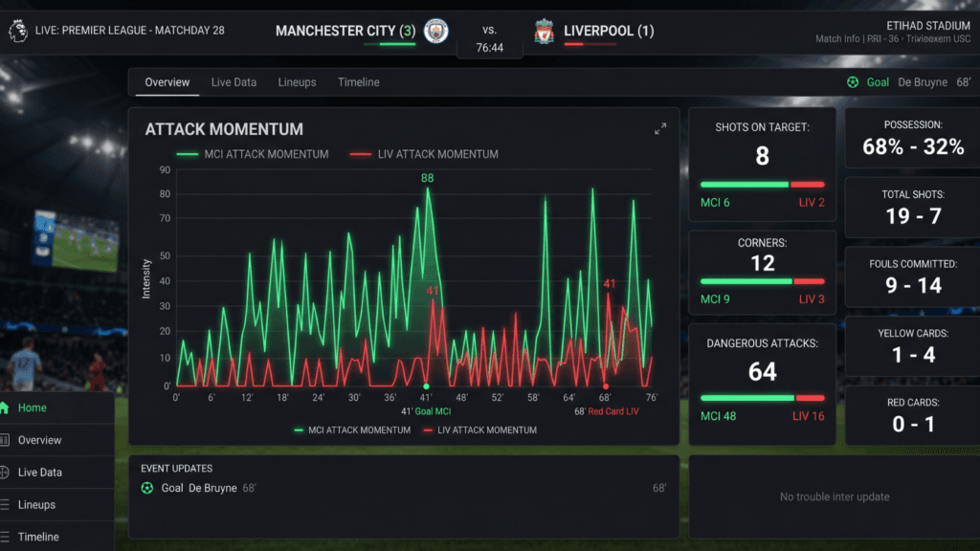Click the Possession 68% - 32% card
This screenshot has width=980, height=551.
(x=912, y=138)
